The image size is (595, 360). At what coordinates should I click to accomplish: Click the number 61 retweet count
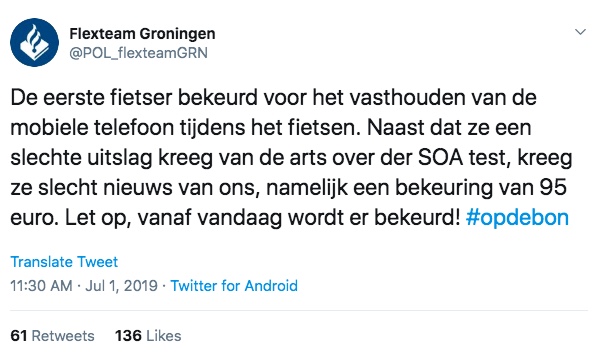click(19, 336)
